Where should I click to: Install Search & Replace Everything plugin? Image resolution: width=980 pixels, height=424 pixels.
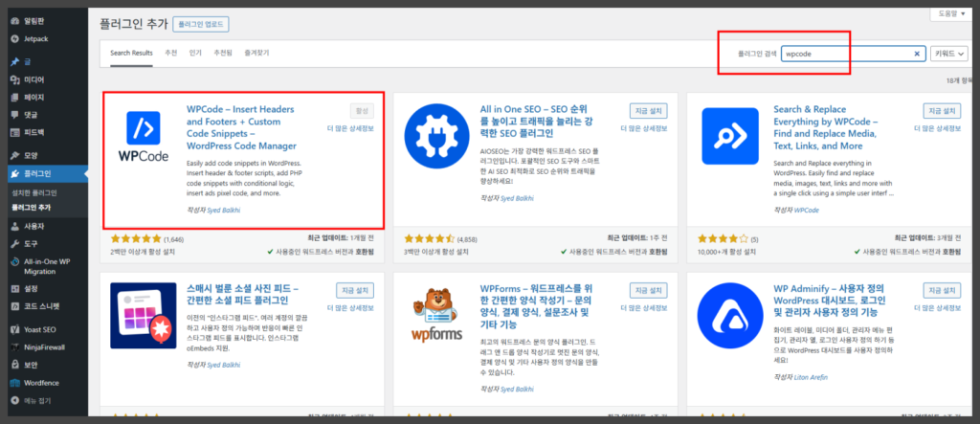(x=942, y=111)
